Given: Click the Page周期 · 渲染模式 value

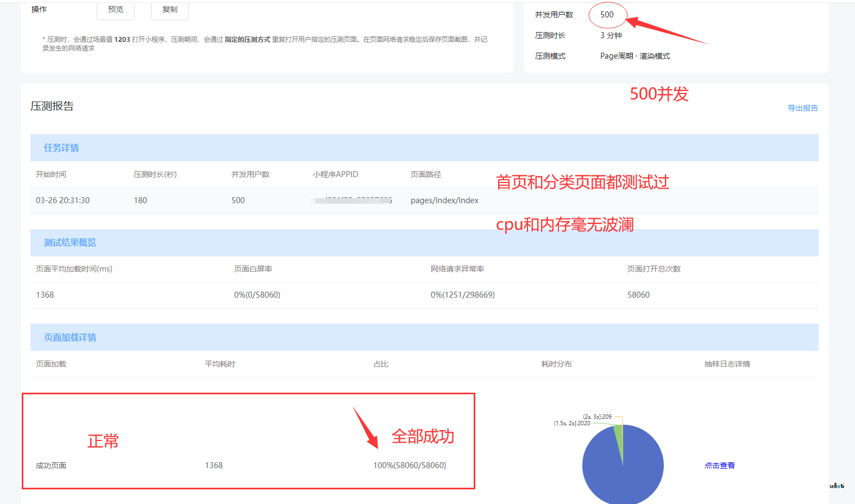Looking at the screenshot, I should (x=635, y=56).
